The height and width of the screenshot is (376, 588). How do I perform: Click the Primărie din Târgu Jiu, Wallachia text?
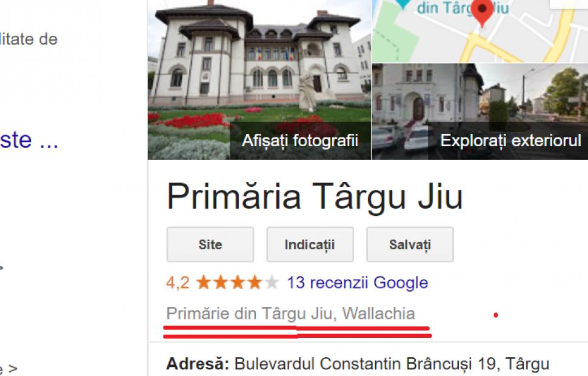point(290,314)
